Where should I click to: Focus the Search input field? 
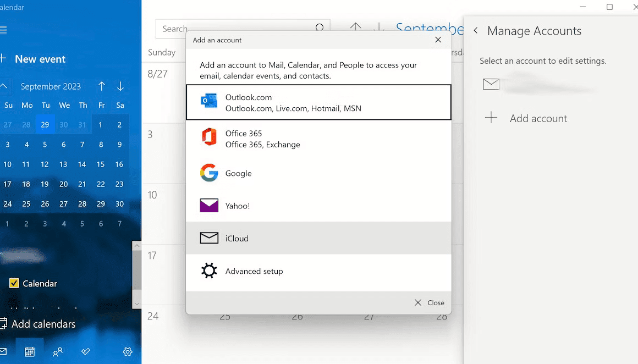click(243, 29)
